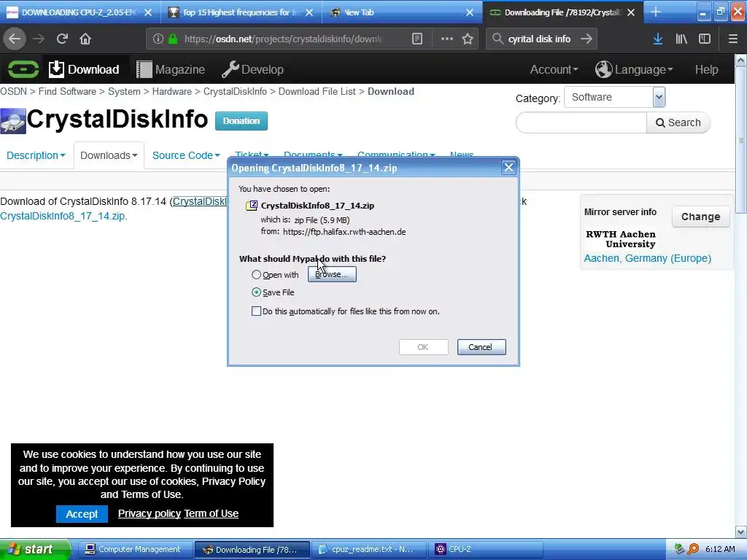
Task: Open the Description dropdown tab
Action: click(x=36, y=156)
